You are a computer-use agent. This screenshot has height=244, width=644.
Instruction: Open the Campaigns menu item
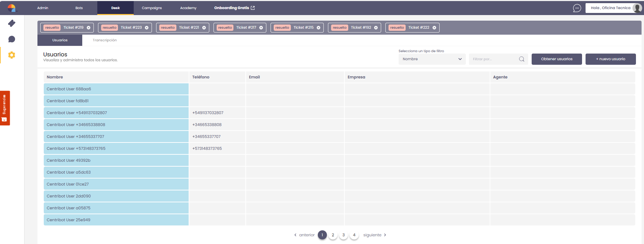152,8
